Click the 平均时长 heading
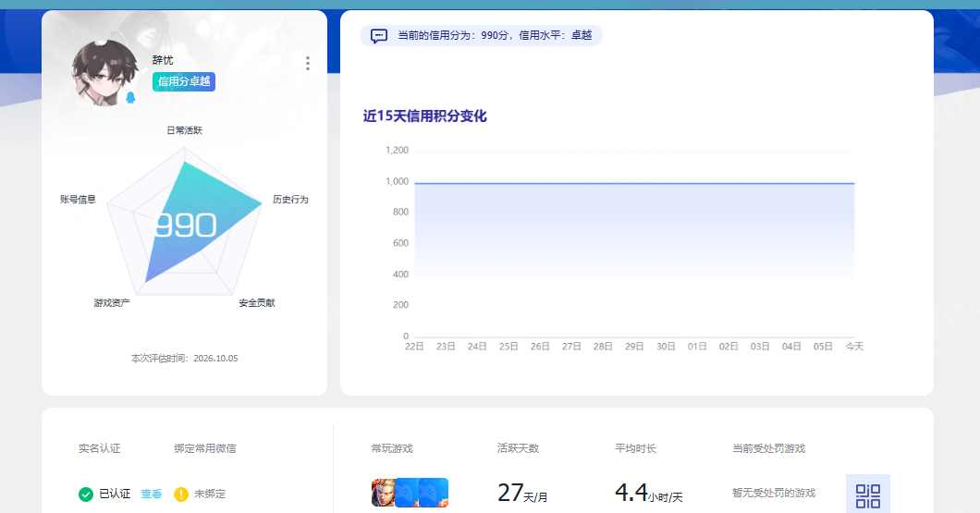Viewport: 980px width, 513px height. [x=636, y=448]
